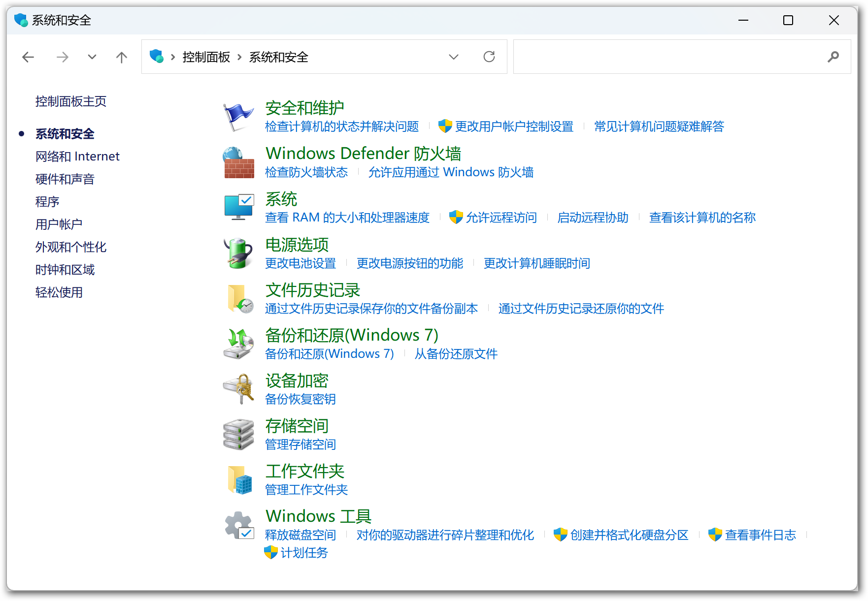
Task: Open 控制面板主页 in the sidebar
Action: click(x=71, y=101)
